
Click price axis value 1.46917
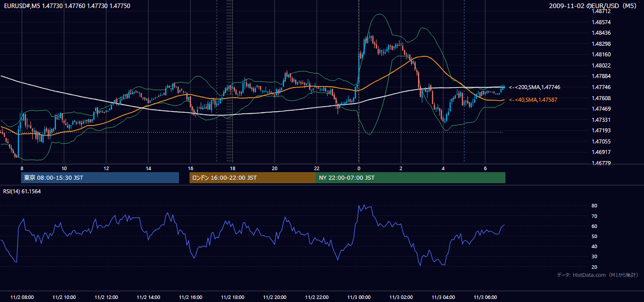point(601,152)
